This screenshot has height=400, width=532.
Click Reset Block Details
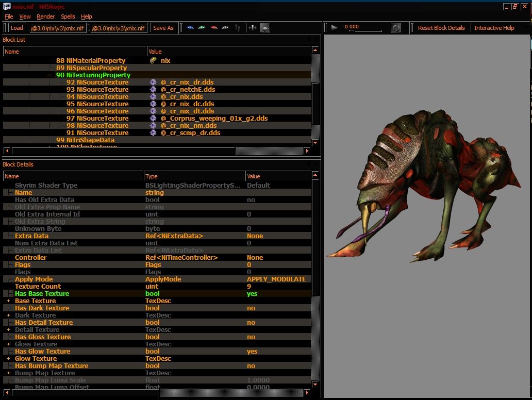[x=441, y=28]
